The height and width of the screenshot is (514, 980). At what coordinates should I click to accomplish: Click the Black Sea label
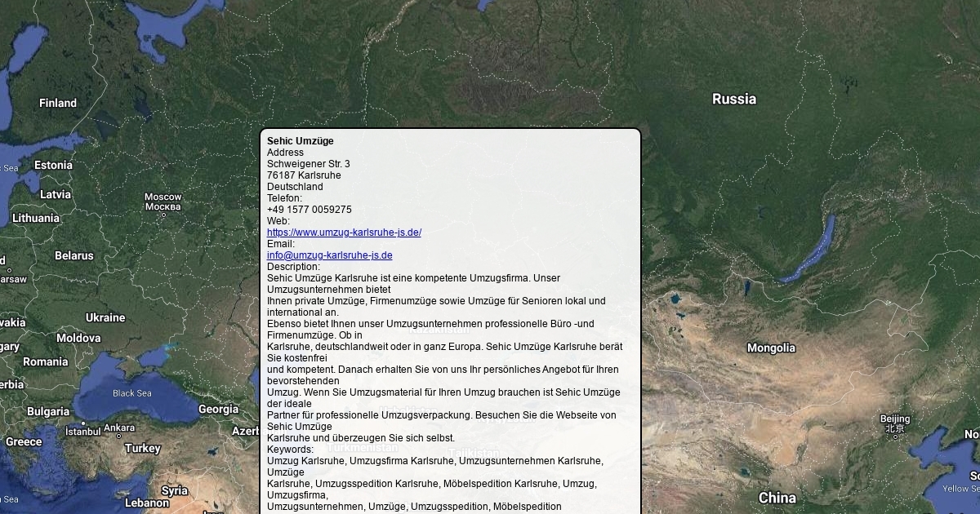pyautogui.click(x=131, y=393)
